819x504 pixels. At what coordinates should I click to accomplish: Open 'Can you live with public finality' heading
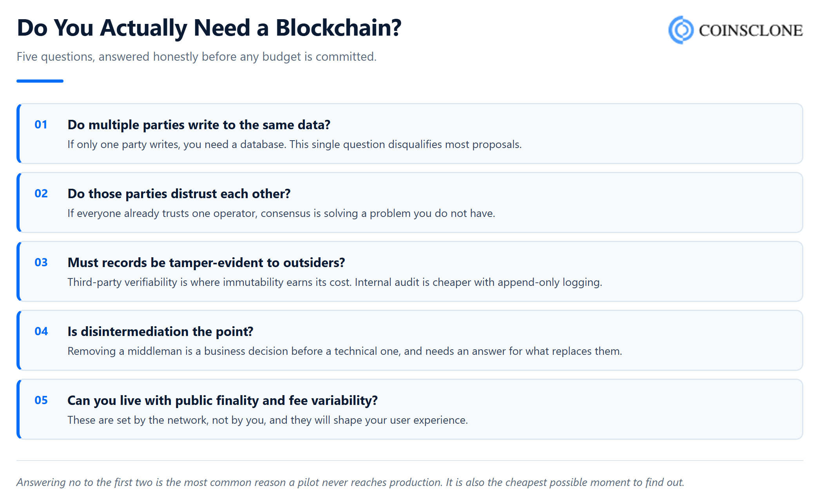point(223,400)
